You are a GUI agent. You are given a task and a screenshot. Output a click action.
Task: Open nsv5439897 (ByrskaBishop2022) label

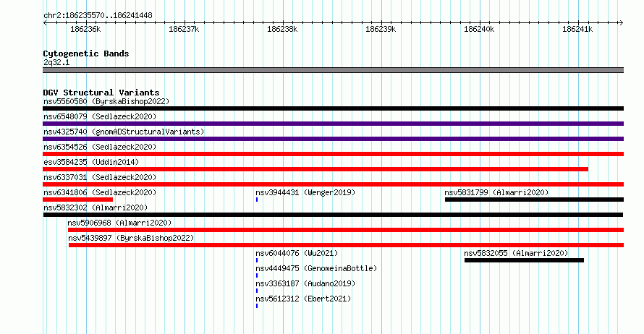point(131,238)
